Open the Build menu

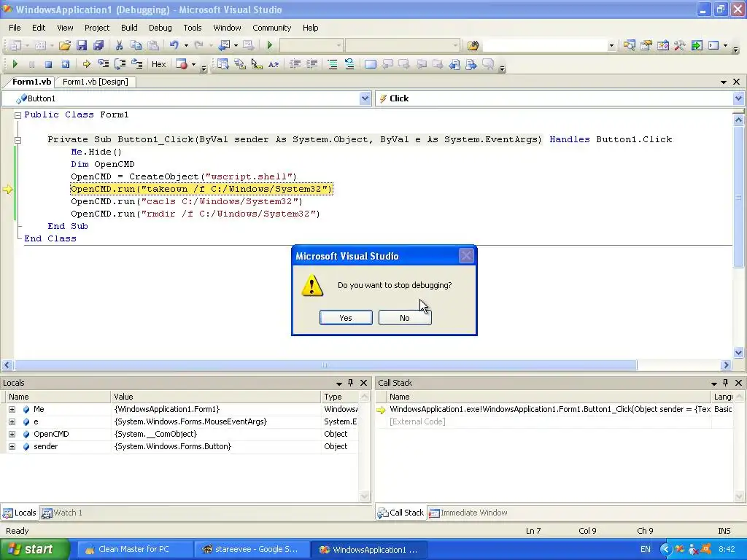129,28
